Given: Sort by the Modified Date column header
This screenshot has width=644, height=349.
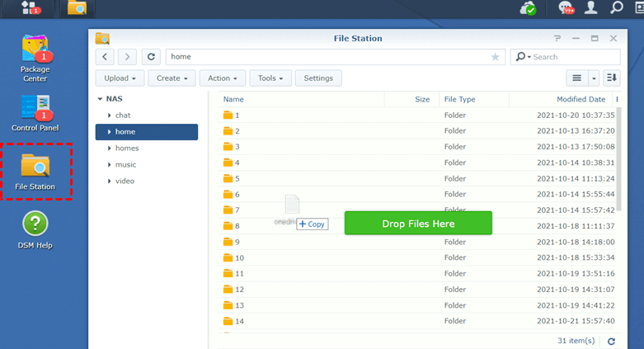Looking at the screenshot, I should [561, 99].
